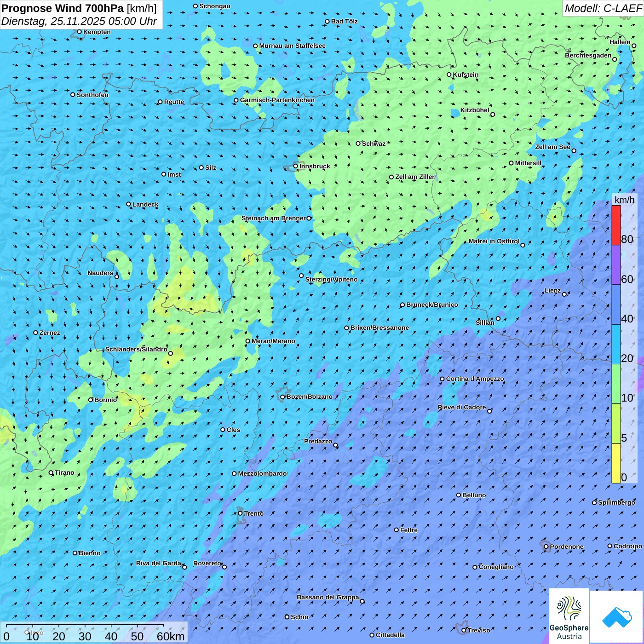Click the 'Codroipo' label
Screen dimensions: 644x644
point(627,546)
